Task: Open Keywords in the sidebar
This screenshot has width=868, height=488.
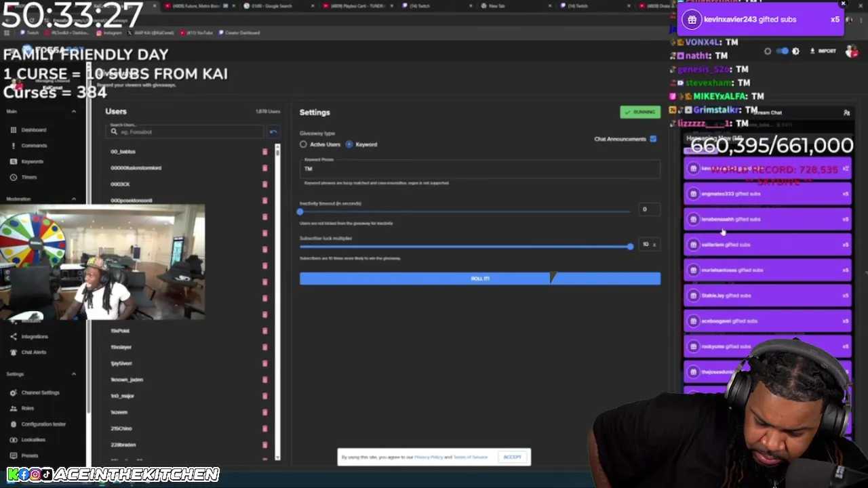Action: tap(27, 161)
